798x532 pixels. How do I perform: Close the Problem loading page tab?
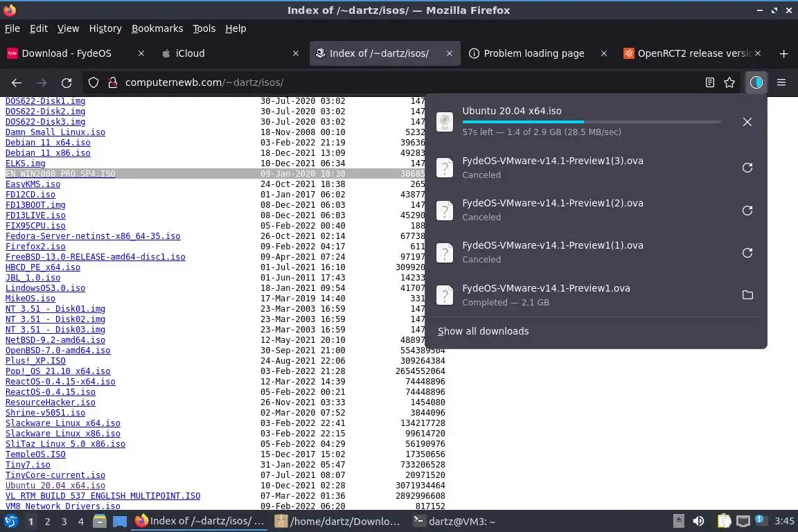pos(603,53)
